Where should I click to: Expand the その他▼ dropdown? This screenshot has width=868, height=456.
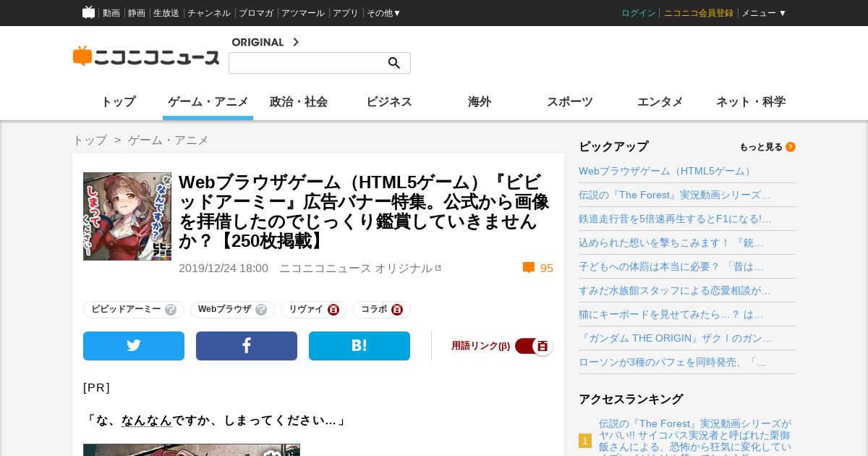tap(384, 13)
